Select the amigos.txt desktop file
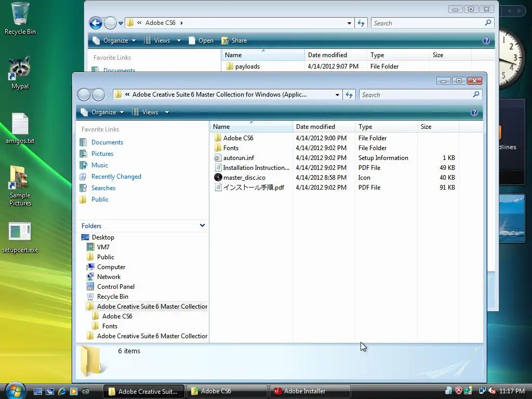This screenshot has width=532, height=399. coord(20,128)
